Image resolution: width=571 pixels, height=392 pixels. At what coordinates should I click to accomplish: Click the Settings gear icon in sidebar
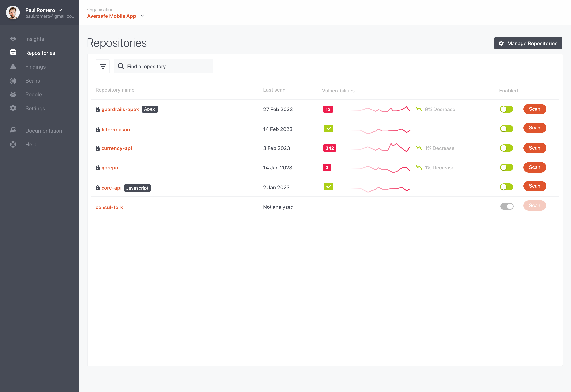(x=13, y=108)
